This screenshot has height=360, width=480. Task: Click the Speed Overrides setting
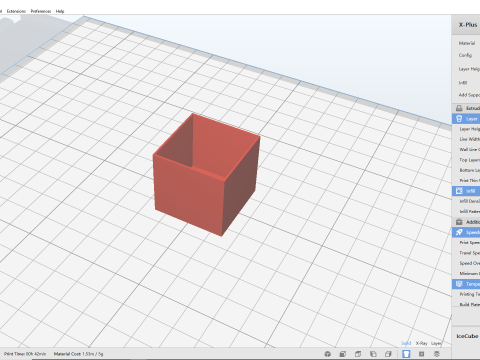[470, 263]
